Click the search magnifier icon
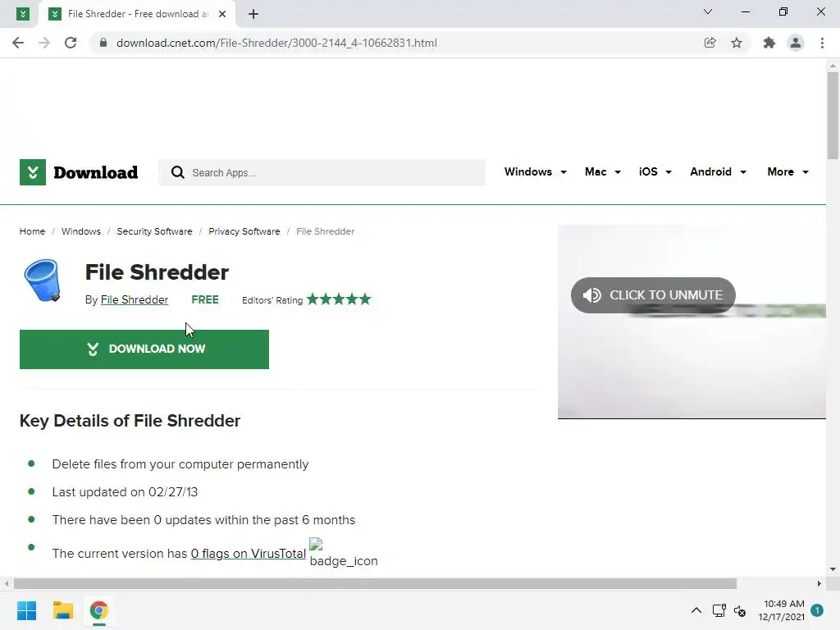The image size is (840, 630). [177, 172]
